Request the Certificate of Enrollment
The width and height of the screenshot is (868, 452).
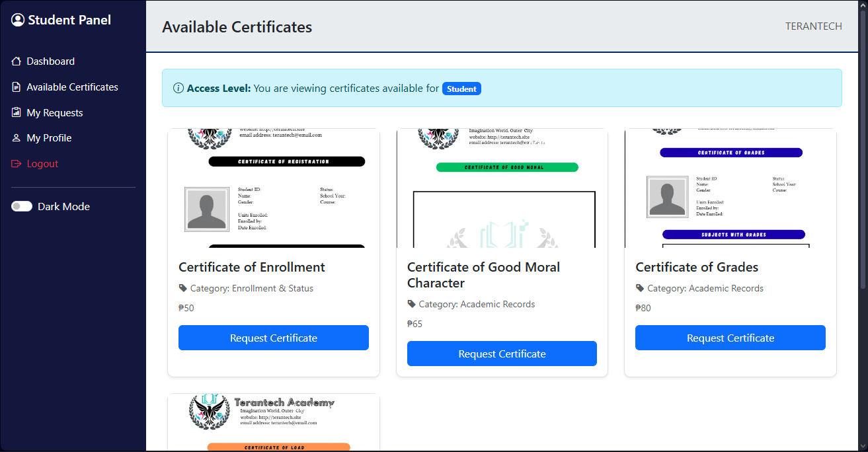click(273, 338)
